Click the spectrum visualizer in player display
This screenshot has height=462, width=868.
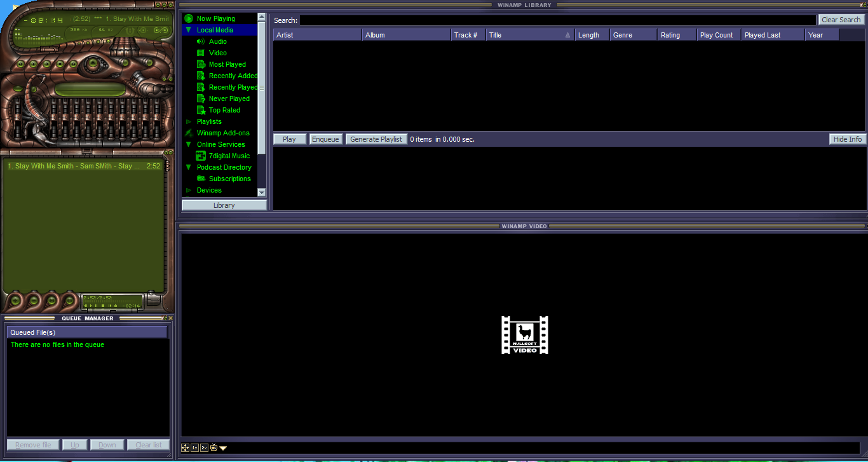point(39,36)
